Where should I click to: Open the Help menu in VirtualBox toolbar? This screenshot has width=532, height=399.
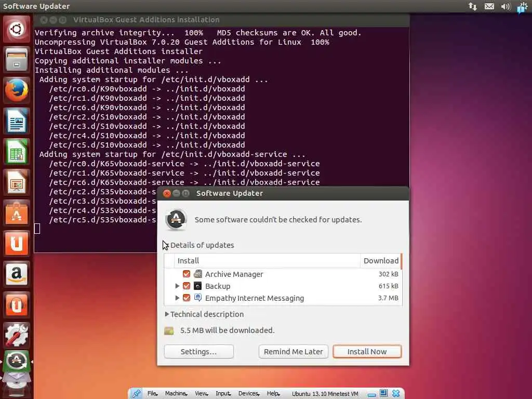[x=273, y=394]
